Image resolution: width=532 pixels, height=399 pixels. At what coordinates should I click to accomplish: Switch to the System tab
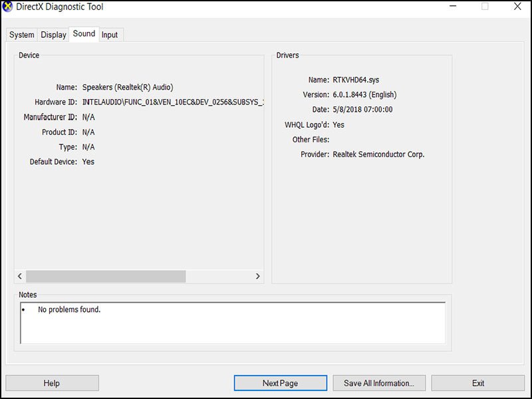pos(22,35)
